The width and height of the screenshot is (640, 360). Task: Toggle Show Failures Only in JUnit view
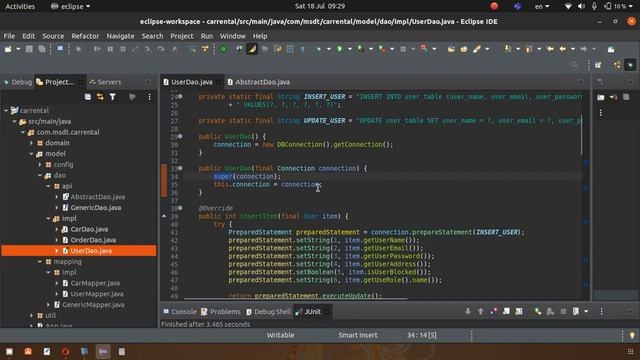(x=493, y=311)
